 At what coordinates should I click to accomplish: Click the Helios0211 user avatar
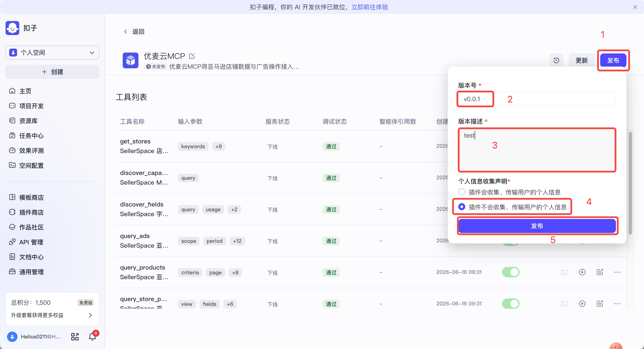point(12,337)
